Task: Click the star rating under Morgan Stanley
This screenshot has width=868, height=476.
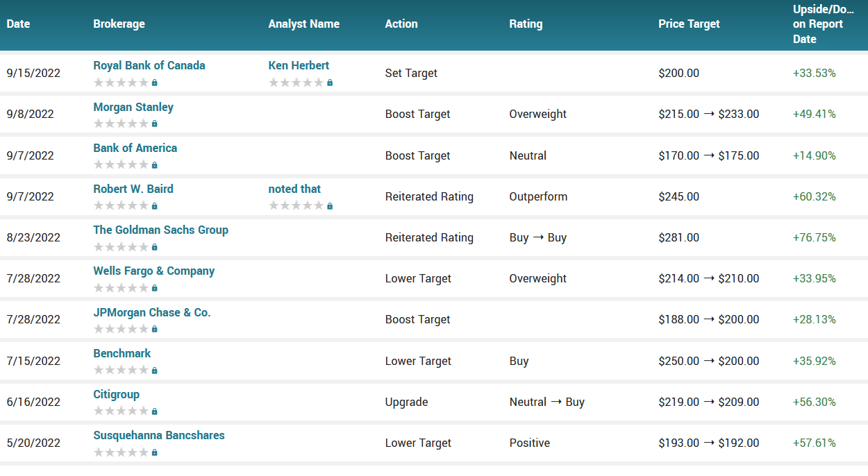Action: (121, 124)
